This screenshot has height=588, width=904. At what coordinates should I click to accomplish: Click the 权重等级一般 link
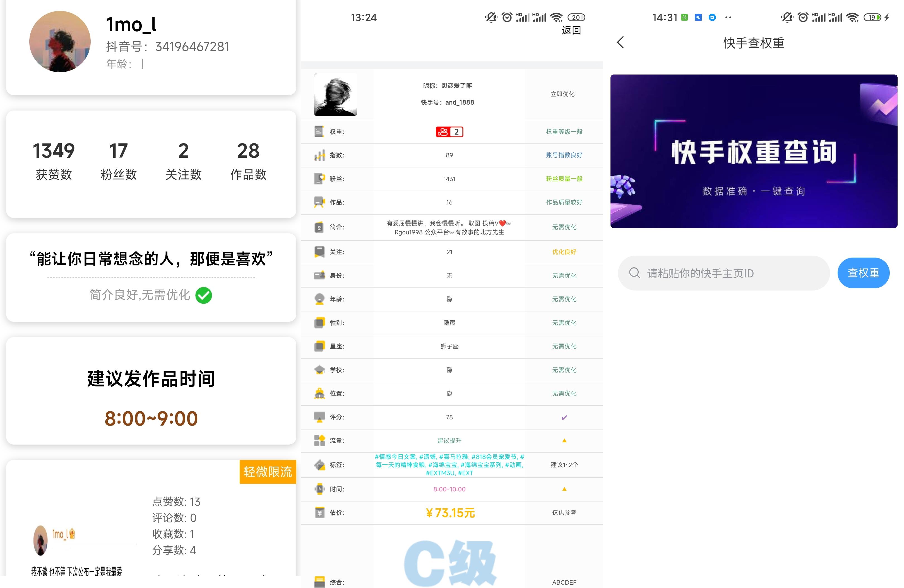[x=564, y=132]
